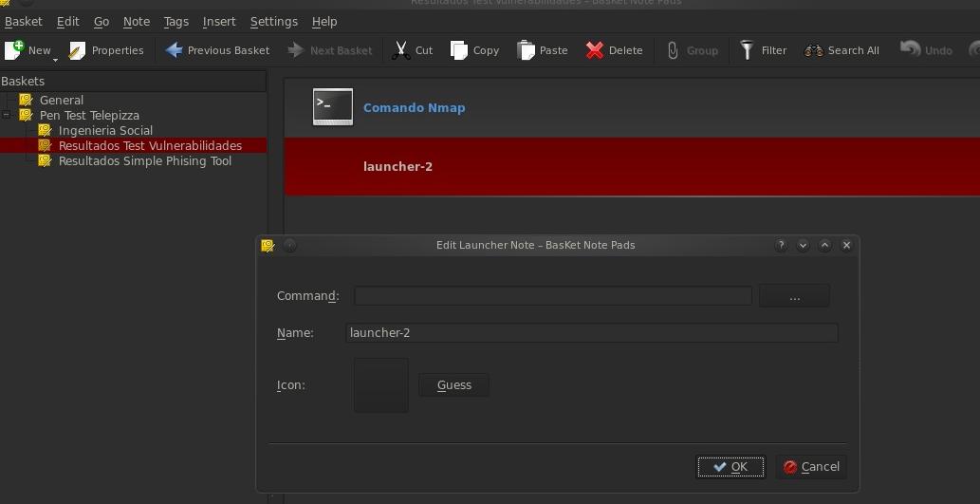Open the Note menu

click(137, 21)
